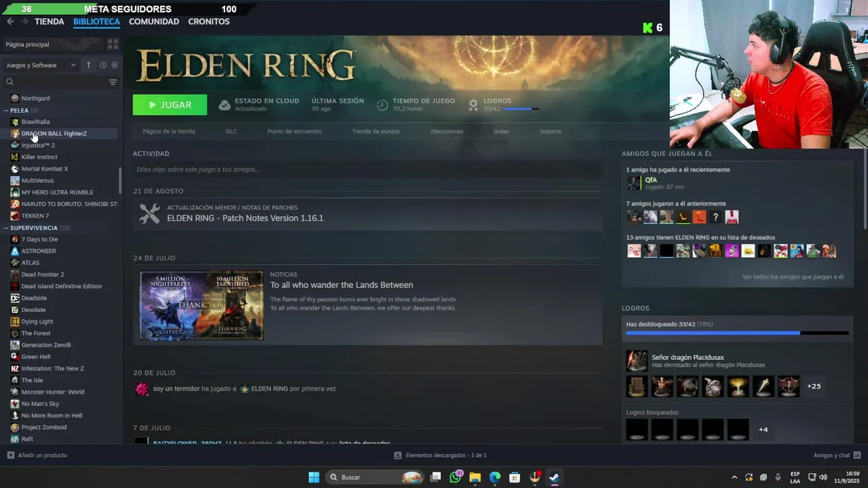Image resolution: width=868 pixels, height=488 pixels.
Task: Click the activity text field to post
Action: [368, 169]
